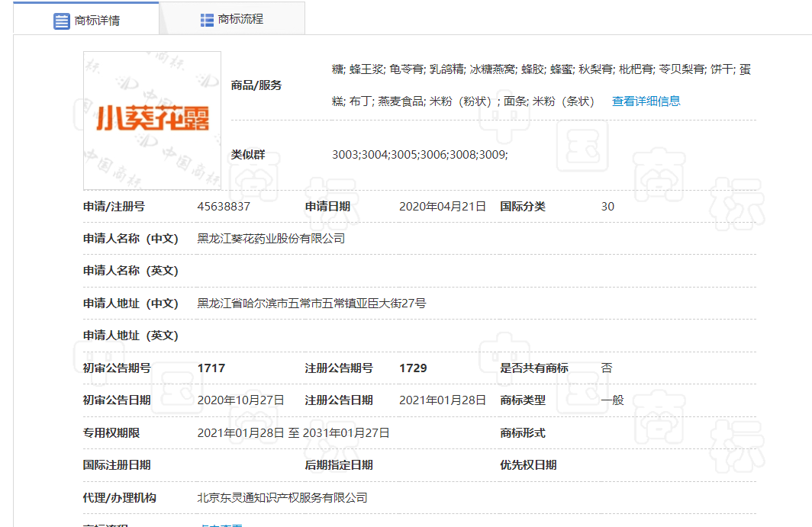Select the registration number "45638837"
The height and width of the screenshot is (527, 812).
tap(224, 207)
